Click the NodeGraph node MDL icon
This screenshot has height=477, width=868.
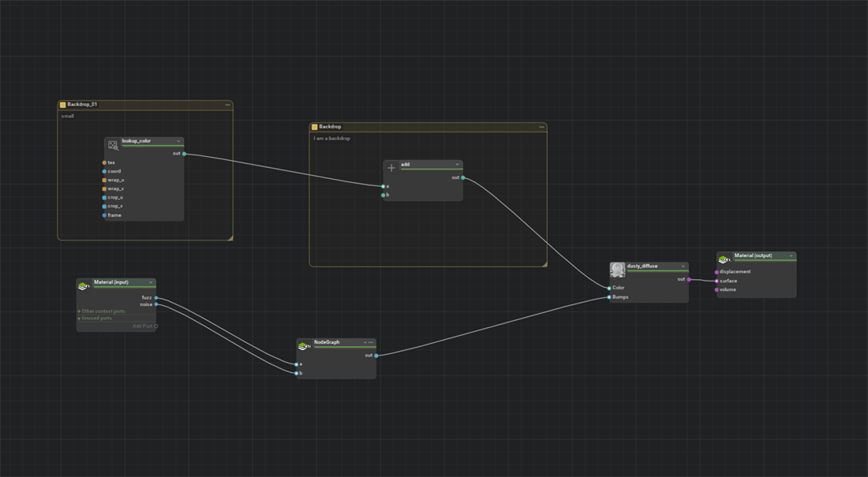click(x=304, y=346)
